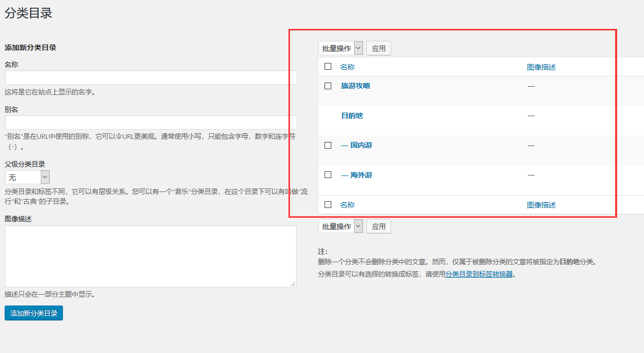Image resolution: width=644 pixels, height=353 pixels.
Task: Click inside the 图像描述 description textarea
Action: [151, 256]
